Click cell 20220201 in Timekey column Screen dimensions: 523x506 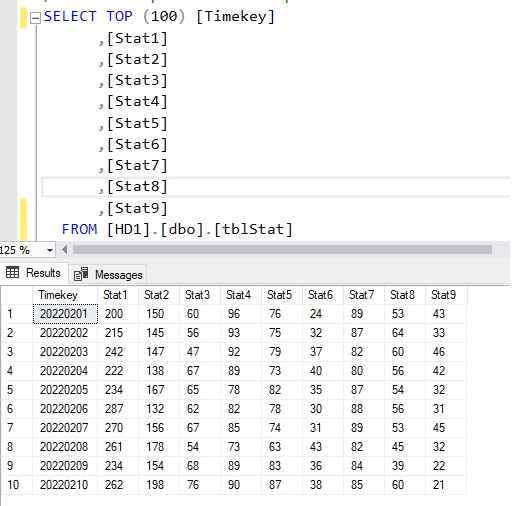65,314
